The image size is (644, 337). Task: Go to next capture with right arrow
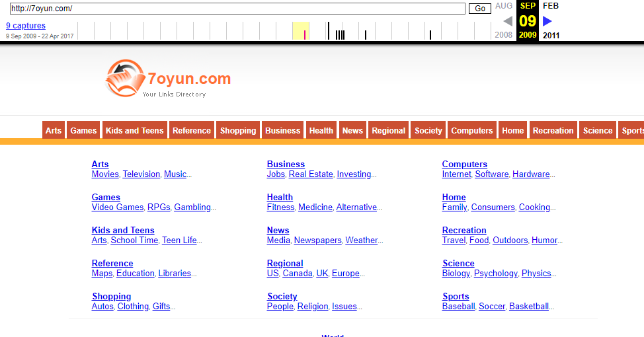point(547,21)
